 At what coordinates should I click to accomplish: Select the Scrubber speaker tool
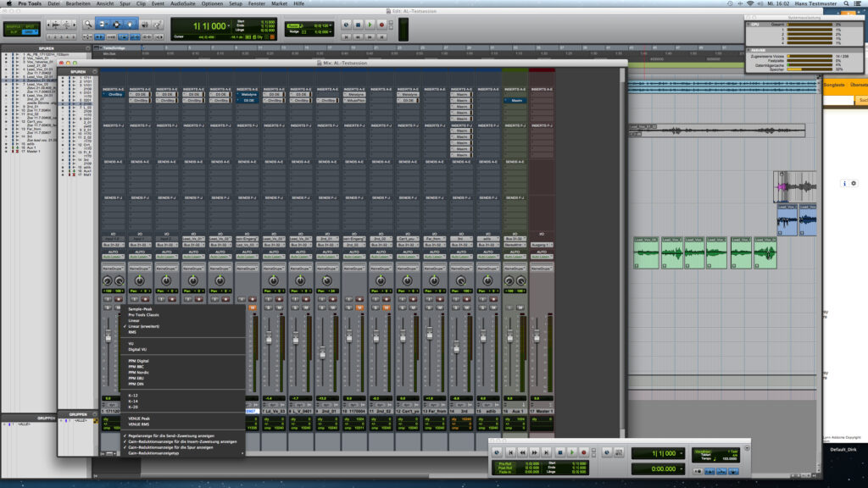coord(145,25)
